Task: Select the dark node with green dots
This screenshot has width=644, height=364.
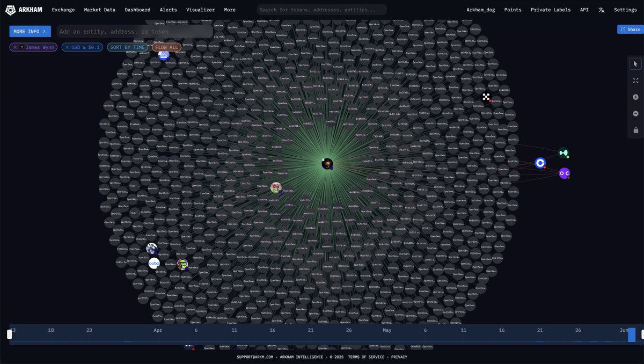Action: click(x=563, y=153)
